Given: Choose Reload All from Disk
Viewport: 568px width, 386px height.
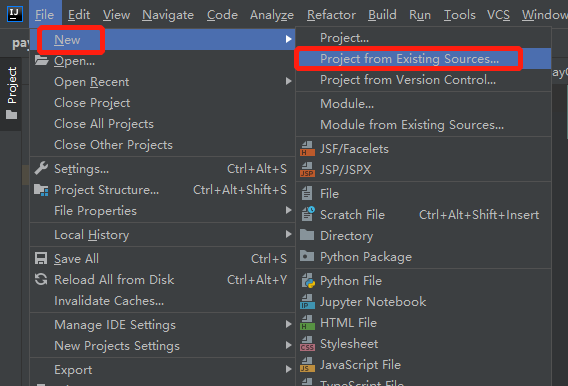Looking at the screenshot, I should [x=162, y=280].
